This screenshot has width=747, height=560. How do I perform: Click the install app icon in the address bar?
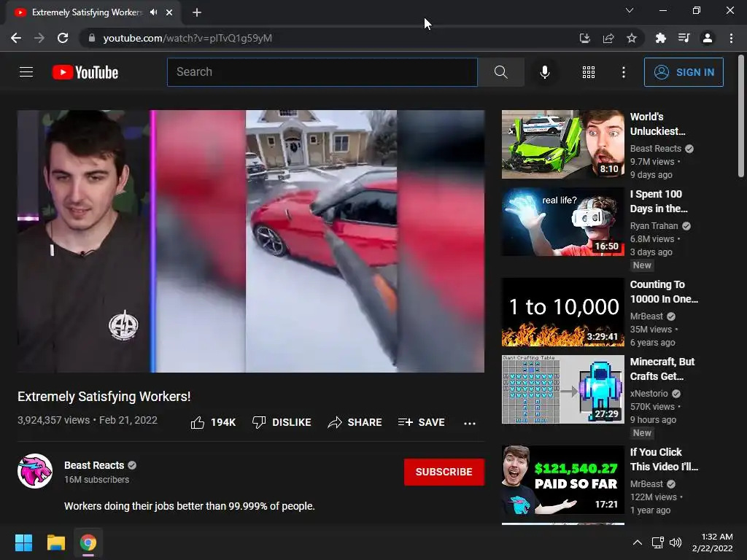tap(584, 38)
